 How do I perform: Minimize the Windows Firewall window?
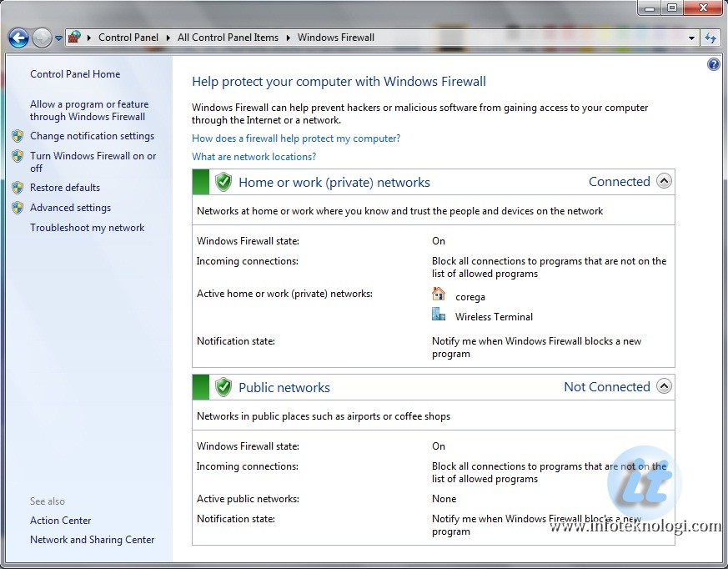click(x=649, y=8)
